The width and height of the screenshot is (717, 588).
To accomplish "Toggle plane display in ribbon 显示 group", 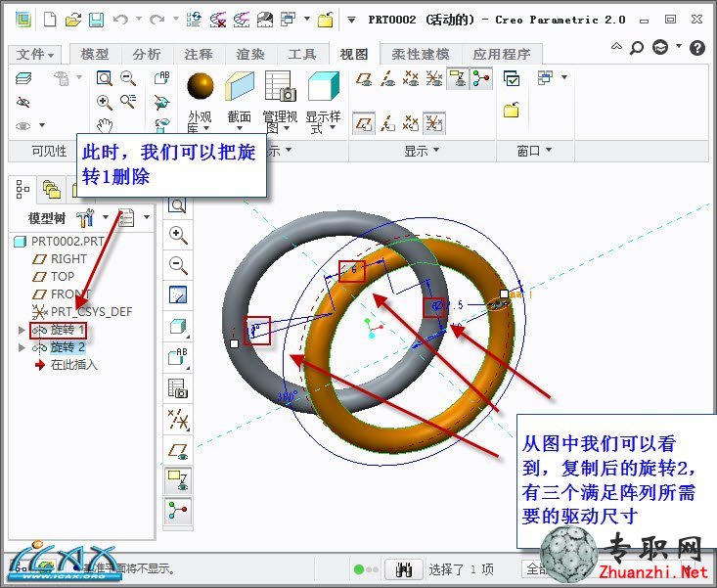I will [x=364, y=78].
